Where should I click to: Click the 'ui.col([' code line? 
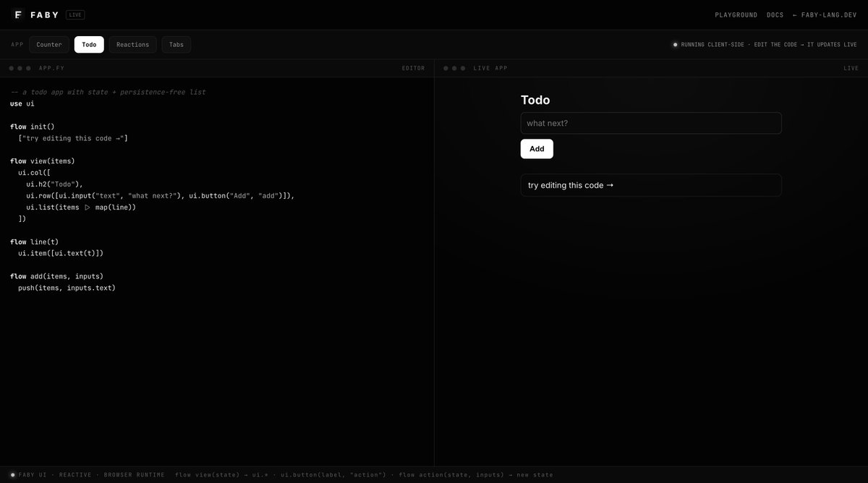(x=34, y=173)
